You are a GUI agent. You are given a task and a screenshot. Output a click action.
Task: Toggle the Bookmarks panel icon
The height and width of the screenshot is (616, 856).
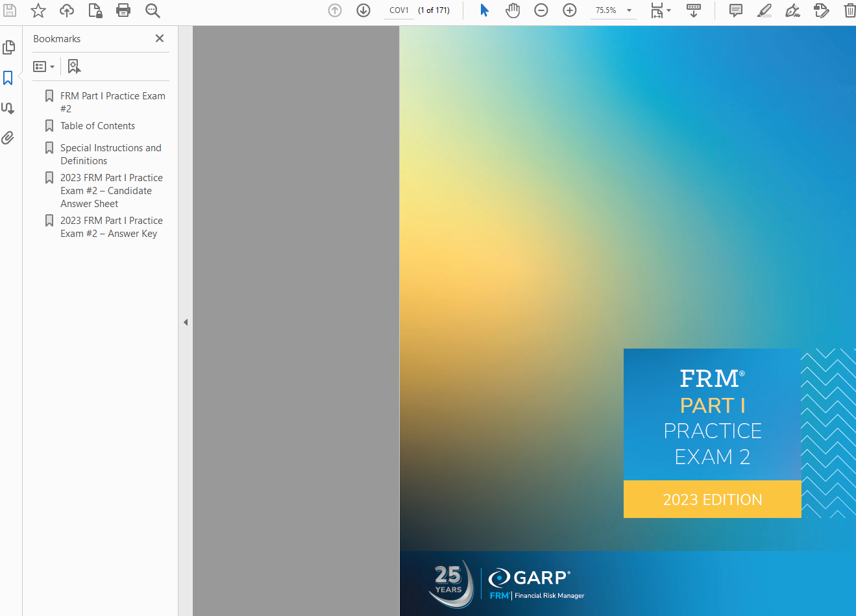[8, 78]
